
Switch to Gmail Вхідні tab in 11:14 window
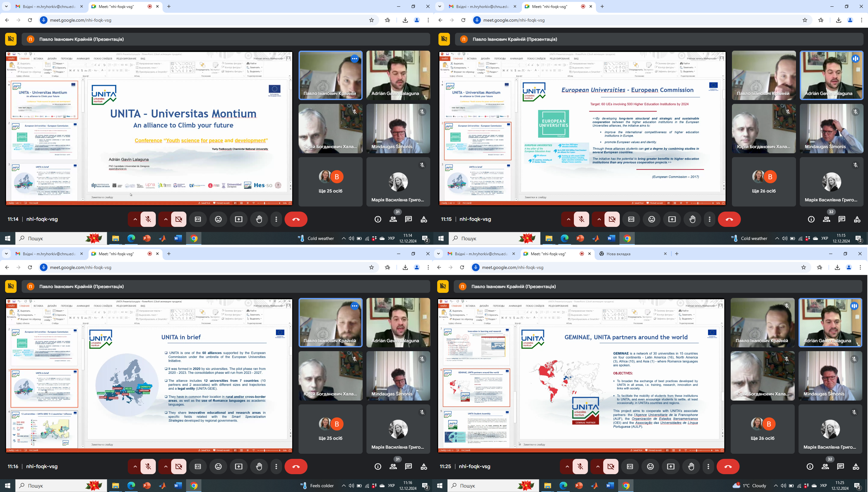[49, 6]
